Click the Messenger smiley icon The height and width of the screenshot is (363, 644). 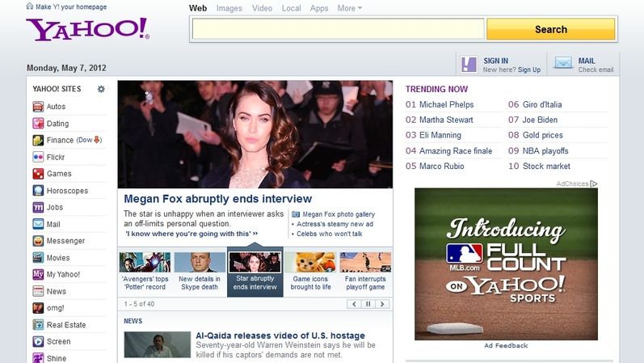point(38,241)
